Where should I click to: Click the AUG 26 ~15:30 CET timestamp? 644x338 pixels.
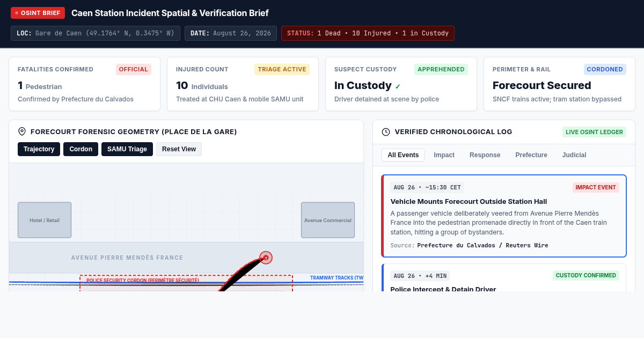point(427,187)
